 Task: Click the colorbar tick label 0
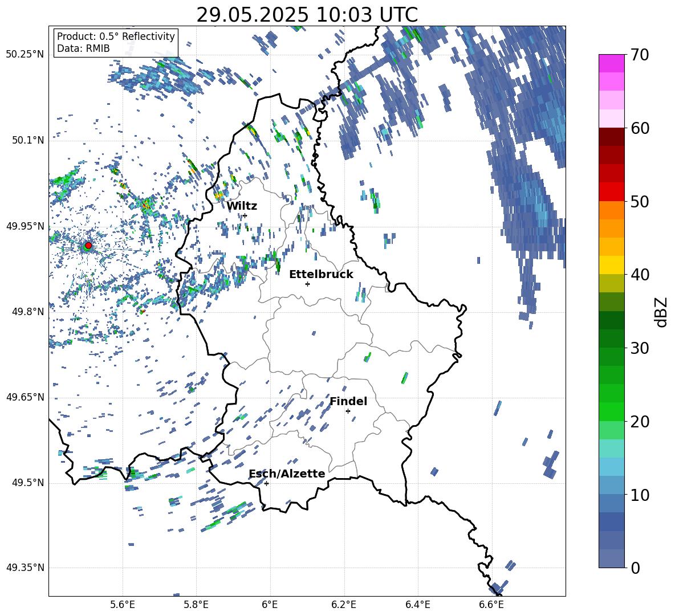point(635,568)
